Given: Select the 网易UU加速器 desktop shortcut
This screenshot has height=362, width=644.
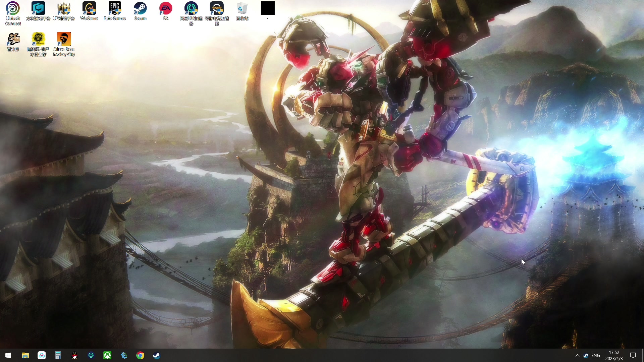Looking at the screenshot, I should tap(191, 13).
